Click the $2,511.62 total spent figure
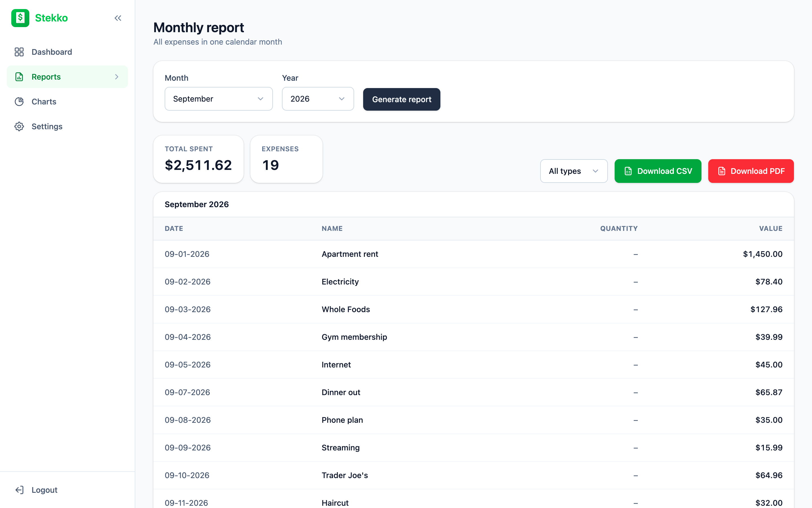812x508 pixels. [x=198, y=165]
